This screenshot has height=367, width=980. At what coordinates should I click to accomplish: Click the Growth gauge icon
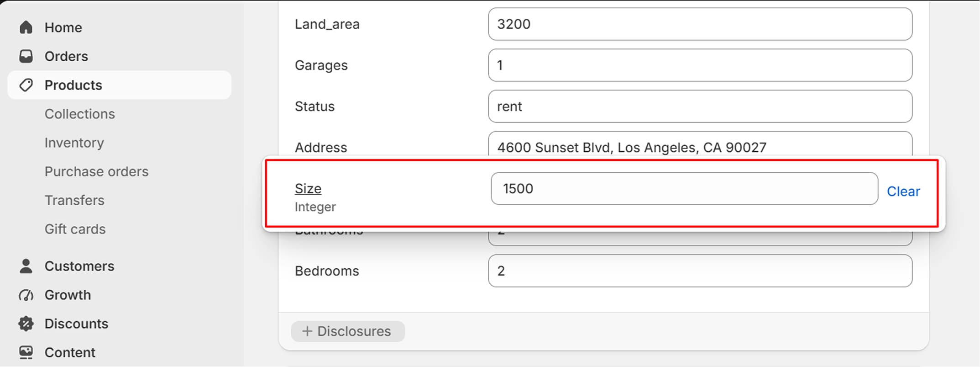(26, 295)
